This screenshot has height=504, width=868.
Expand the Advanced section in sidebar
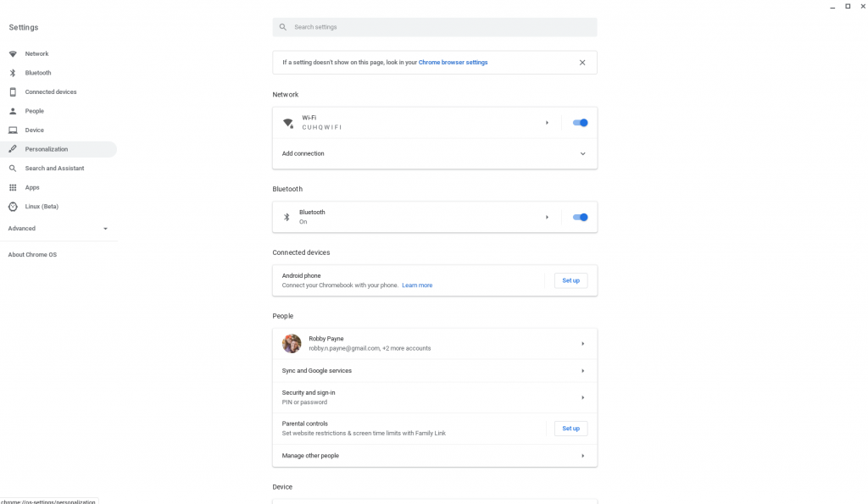click(x=105, y=229)
